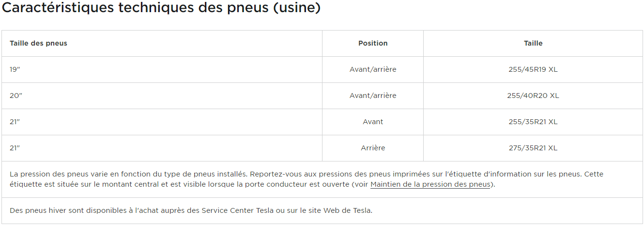The image size is (644, 225).
Task: Click the page heading Caractéristiques techniques des pneus
Action: [x=161, y=8]
